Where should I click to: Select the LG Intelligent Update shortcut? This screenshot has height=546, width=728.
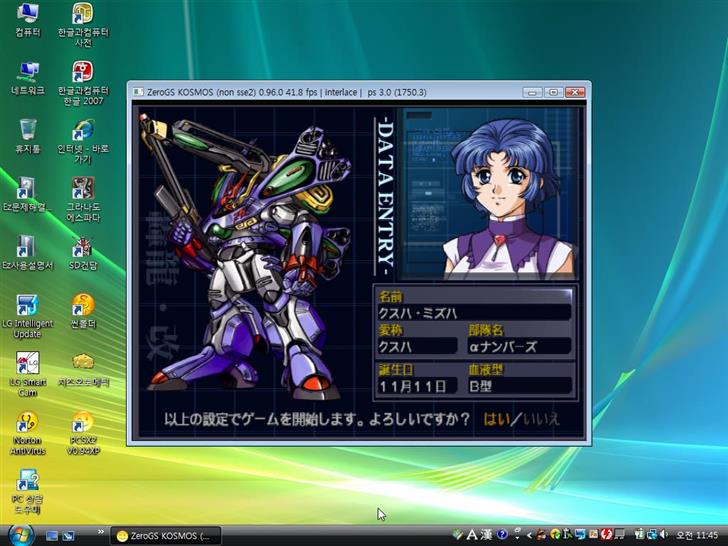pyautogui.click(x=27, y=316)
